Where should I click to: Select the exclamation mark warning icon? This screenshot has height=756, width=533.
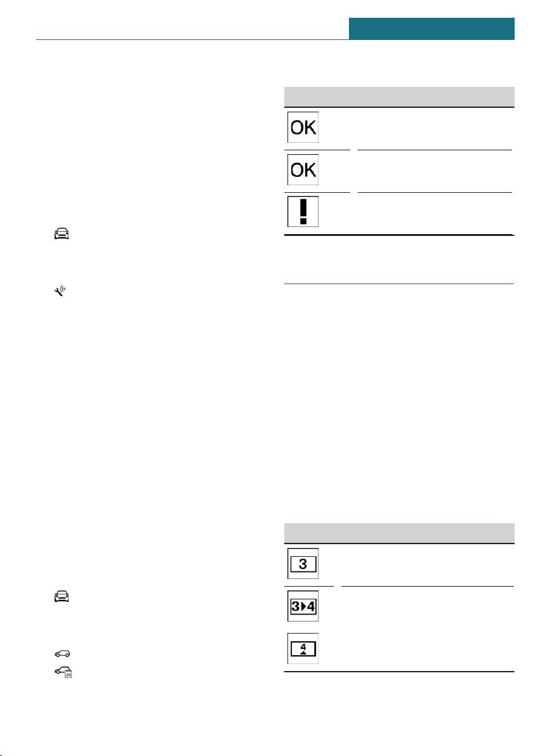click(303, 212)
